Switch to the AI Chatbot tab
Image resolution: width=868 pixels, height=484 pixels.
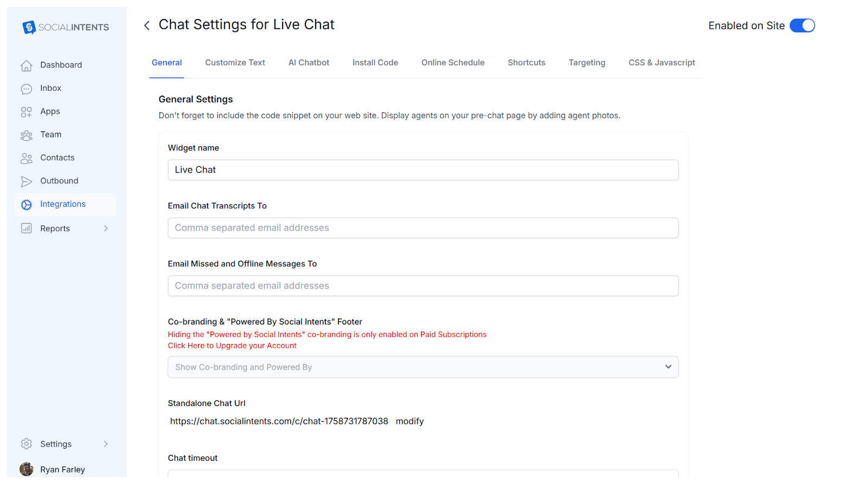[309, 63]
